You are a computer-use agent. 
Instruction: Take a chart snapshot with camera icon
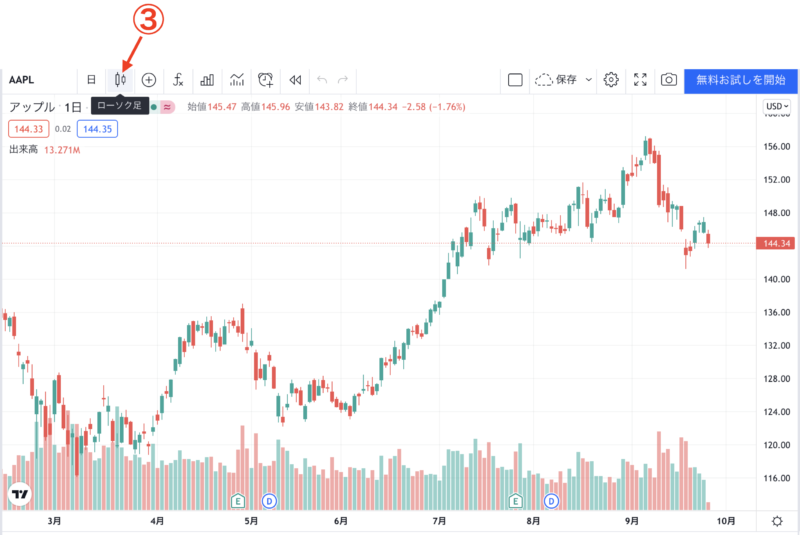click(668, 80)
